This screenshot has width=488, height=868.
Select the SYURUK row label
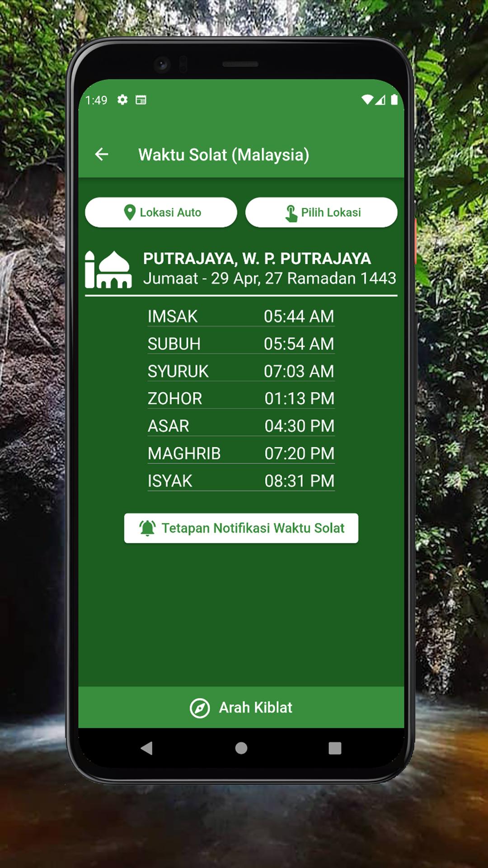(178, 372)
